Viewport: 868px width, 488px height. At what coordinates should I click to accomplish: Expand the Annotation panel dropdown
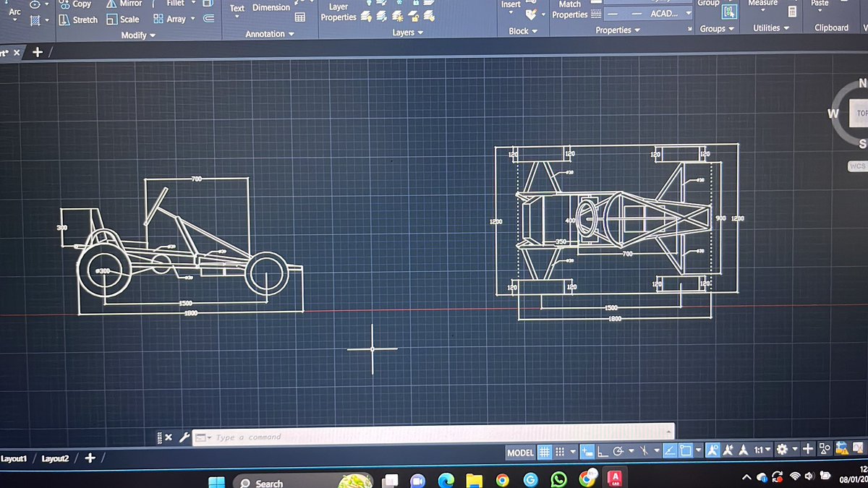(270, 34)
